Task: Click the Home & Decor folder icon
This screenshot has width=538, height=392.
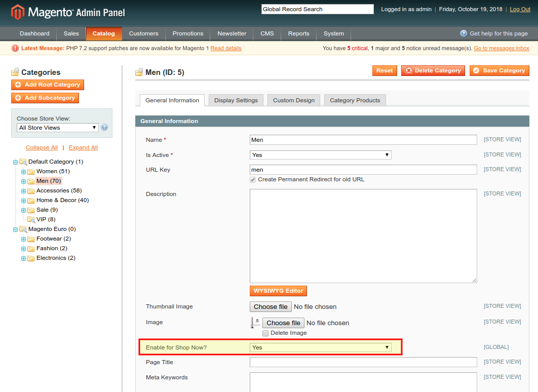Action: click(31, 200)
